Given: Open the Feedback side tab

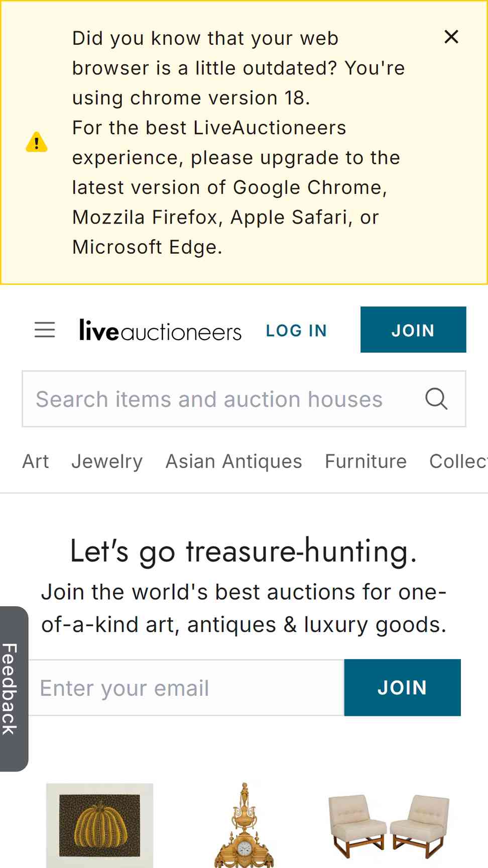Looking at the screenshot, I should point(13,689).
